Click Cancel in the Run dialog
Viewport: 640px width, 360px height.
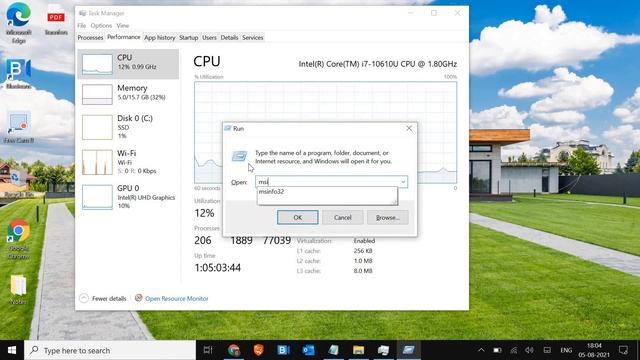[x=342, y=218]
